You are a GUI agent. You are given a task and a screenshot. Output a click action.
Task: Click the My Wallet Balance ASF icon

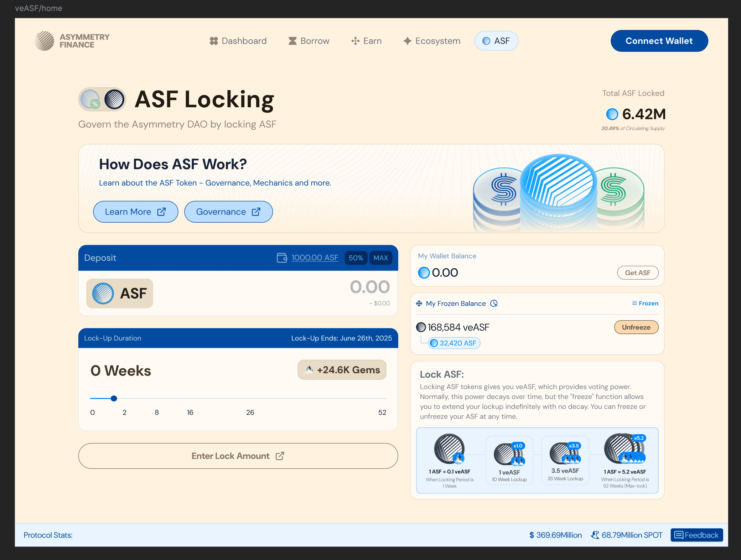pos(424,273)
